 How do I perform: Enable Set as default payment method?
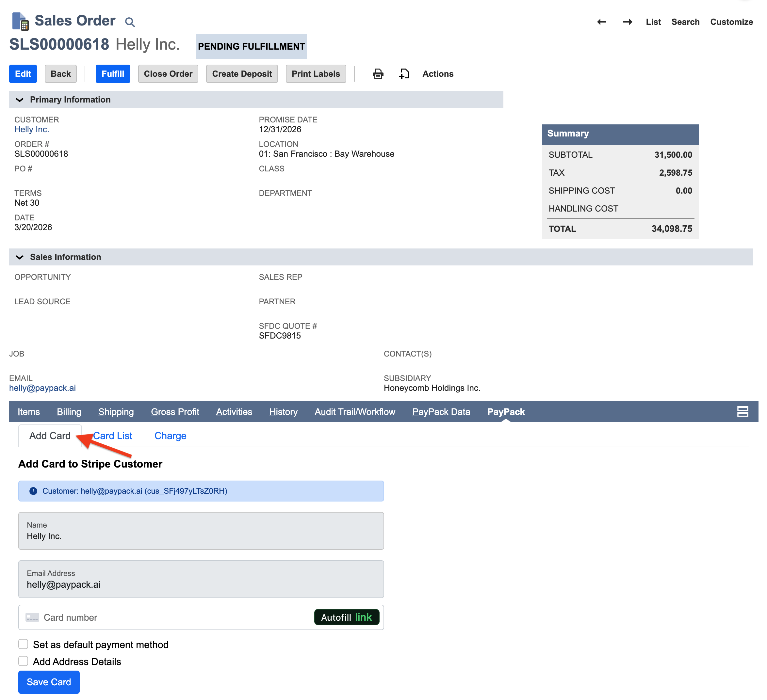pyautogui.click(x=23, y=644)
